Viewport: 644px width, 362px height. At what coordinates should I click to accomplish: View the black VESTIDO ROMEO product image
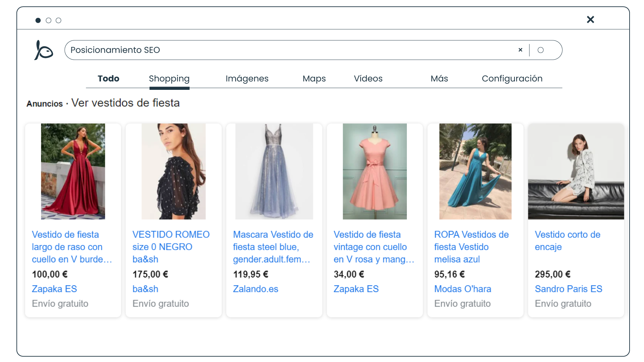pyautogui.click(x=173, y=171)
